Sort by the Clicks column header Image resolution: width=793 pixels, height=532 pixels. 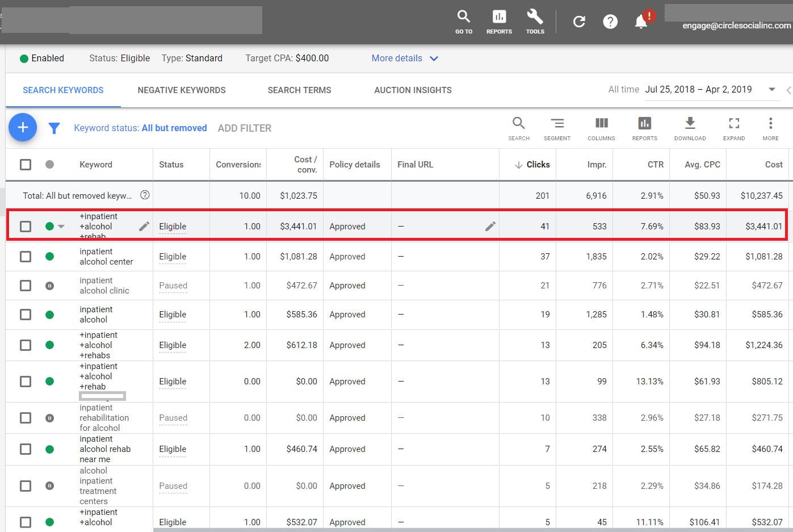[538, 165]
